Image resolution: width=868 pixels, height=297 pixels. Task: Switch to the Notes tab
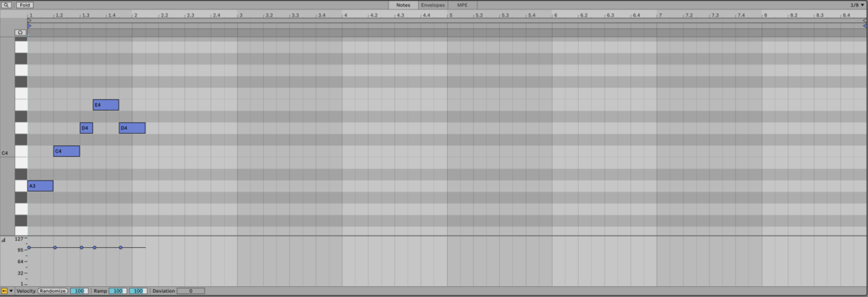(403, 5)
